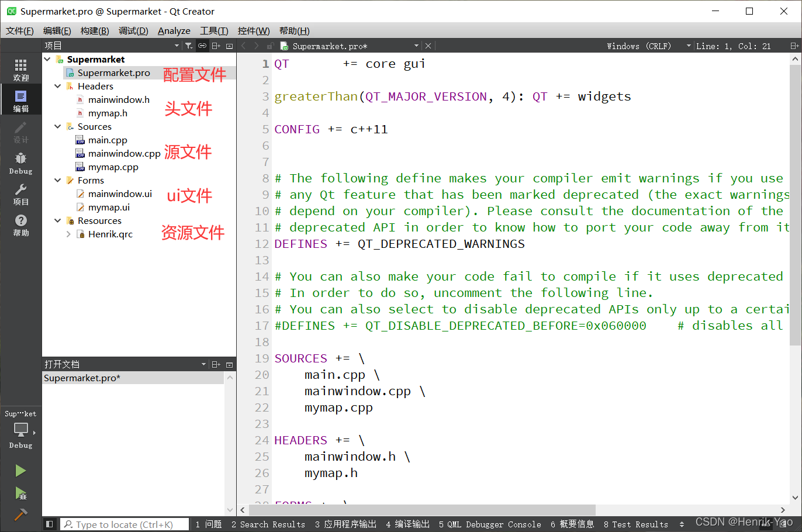Screen dimensions: 802x532
Task: Show the 2 Search Results pane
Action: (x=268, y=524)
